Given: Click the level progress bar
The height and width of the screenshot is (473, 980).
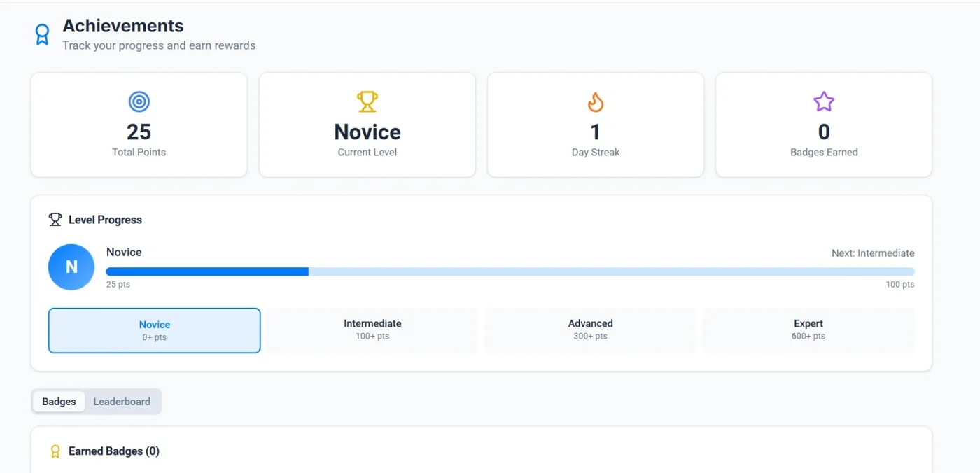Looking at the screenshot, I should tap(510, 271).
